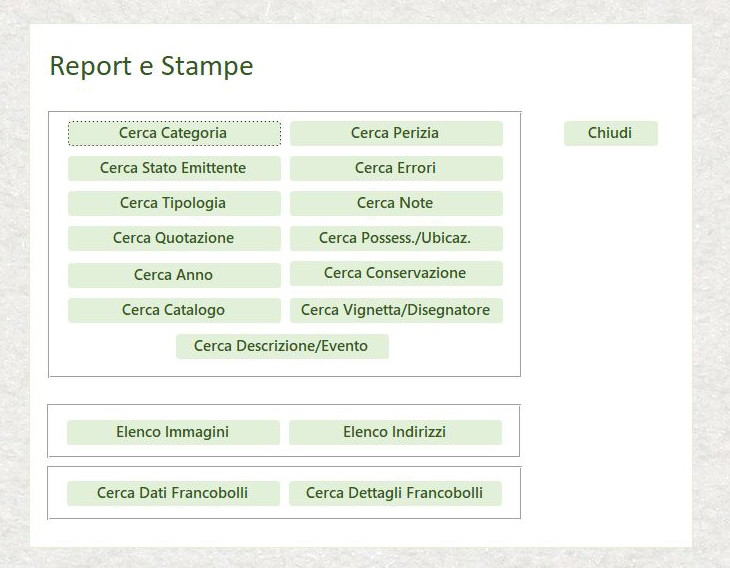730x568 pixels.
Task: Choose Cerca Tipologia
Action: coord(174,203)
